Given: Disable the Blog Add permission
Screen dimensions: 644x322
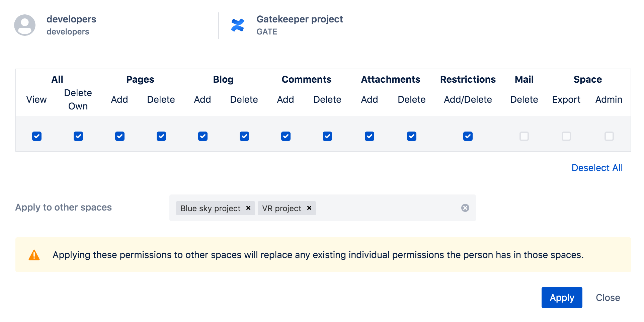Looking at the screenshot, I should coord(203,136).
